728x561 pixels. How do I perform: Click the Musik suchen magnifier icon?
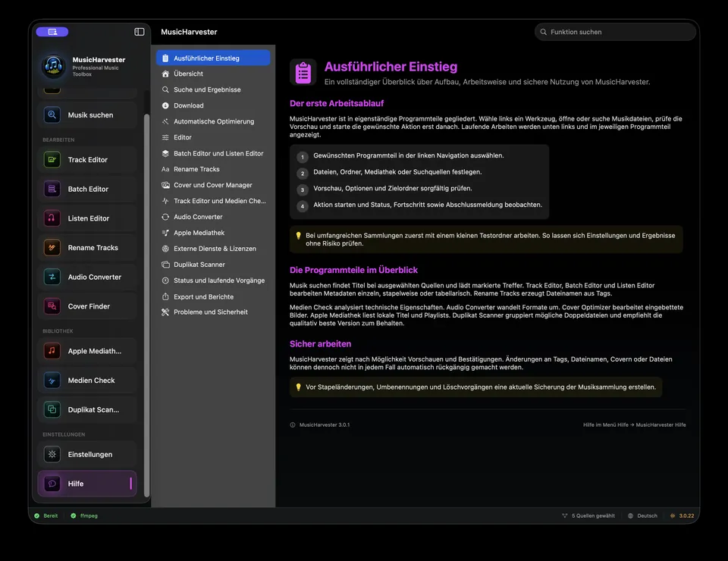click(x=52, y=114)
